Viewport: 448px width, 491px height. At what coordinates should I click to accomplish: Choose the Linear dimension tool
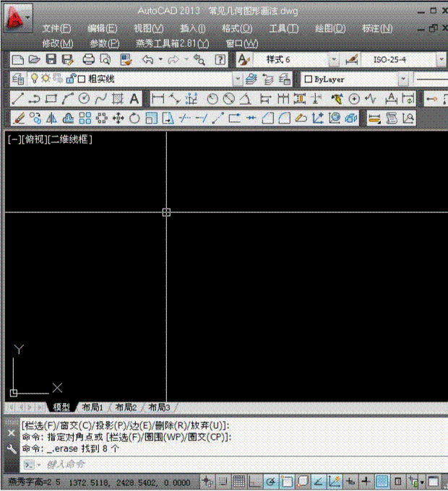coord(158,99)
